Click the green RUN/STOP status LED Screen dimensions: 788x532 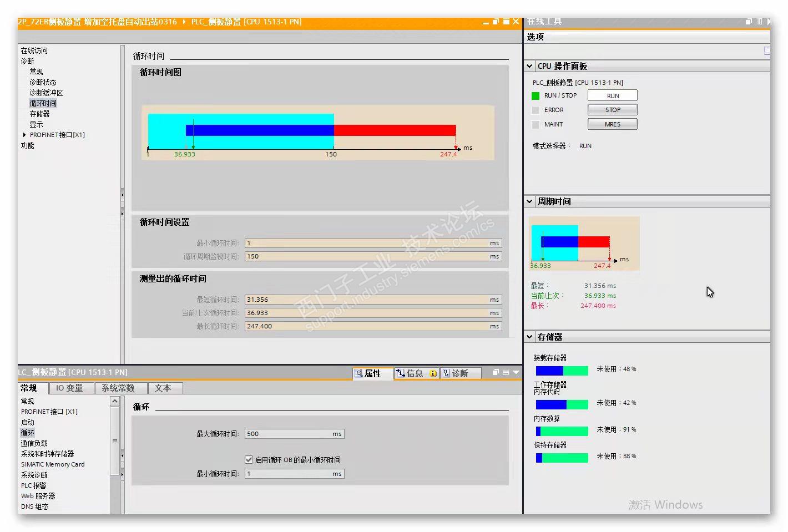[x=536, y=95]
